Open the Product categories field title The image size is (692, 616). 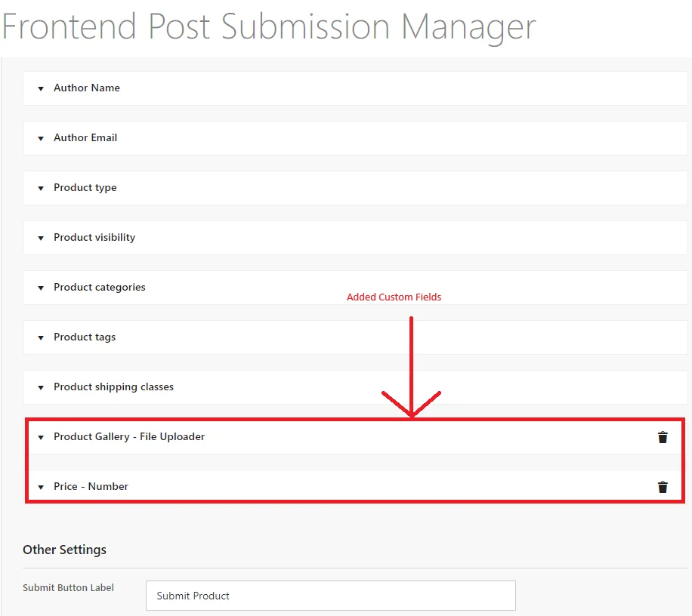click(100, 287)
